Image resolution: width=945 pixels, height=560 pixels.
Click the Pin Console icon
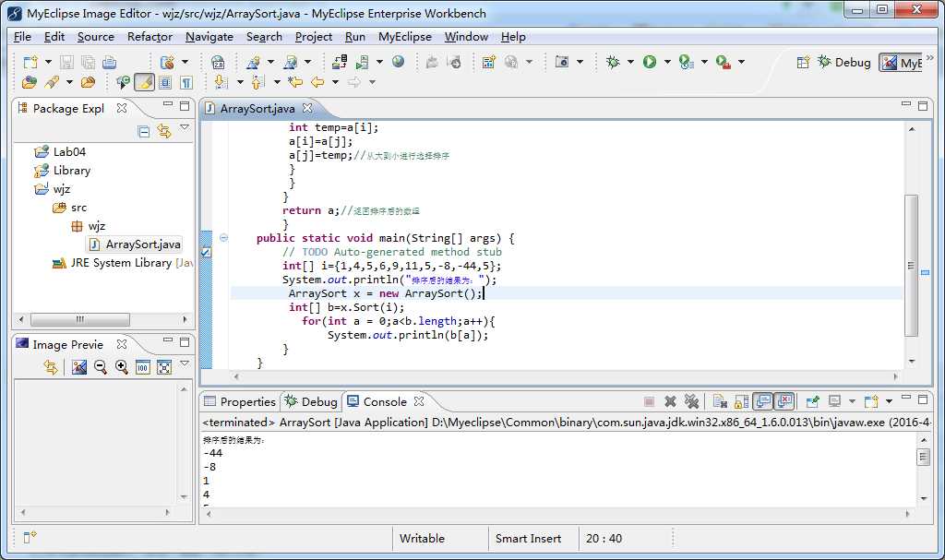(x=812, y=401)
